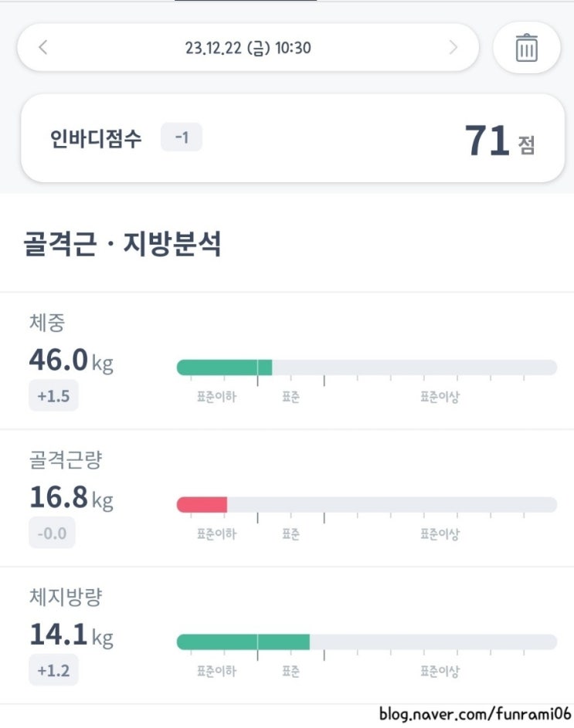The image size is (574, 728).
Task: Go to next measurement with right chevron
Action: click(x=453, y=47)
